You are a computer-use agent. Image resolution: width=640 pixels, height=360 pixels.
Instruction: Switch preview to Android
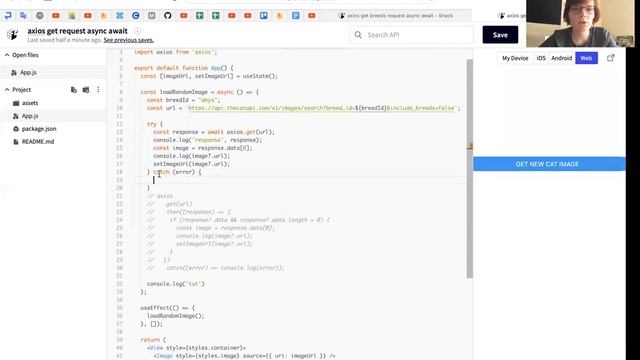(x=562, y=58)
